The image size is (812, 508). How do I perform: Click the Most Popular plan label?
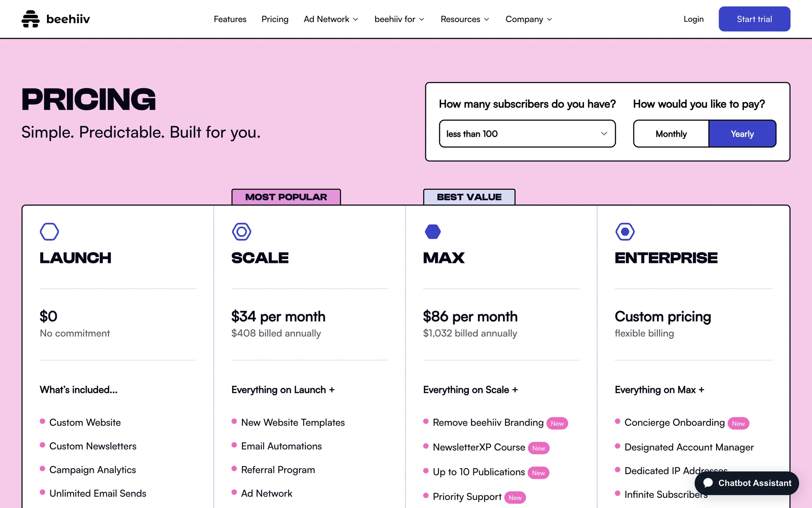pyautogui.click(x=286, y=197)
